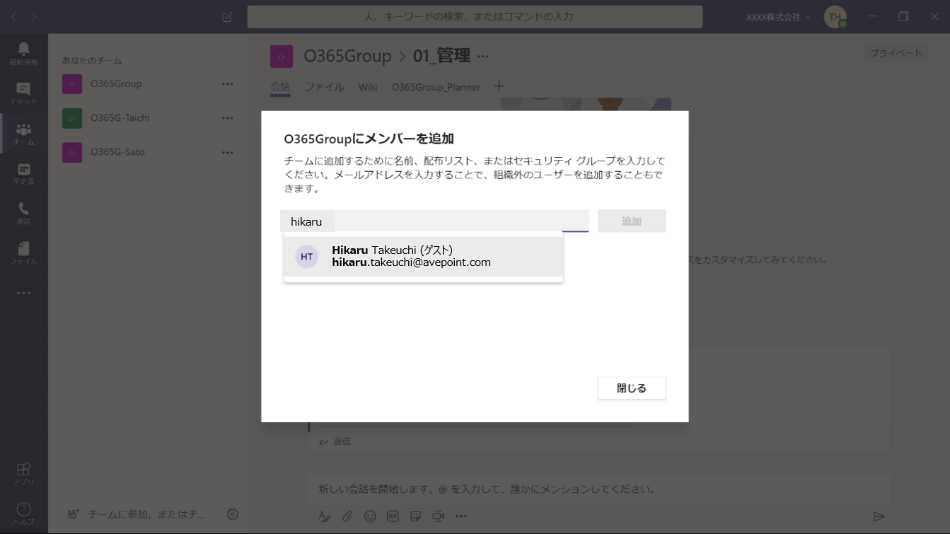This screenshot has height=534, width=950.
Task: Open channel options ellipsis next to 01_管理
Action: tap(483, 56)
